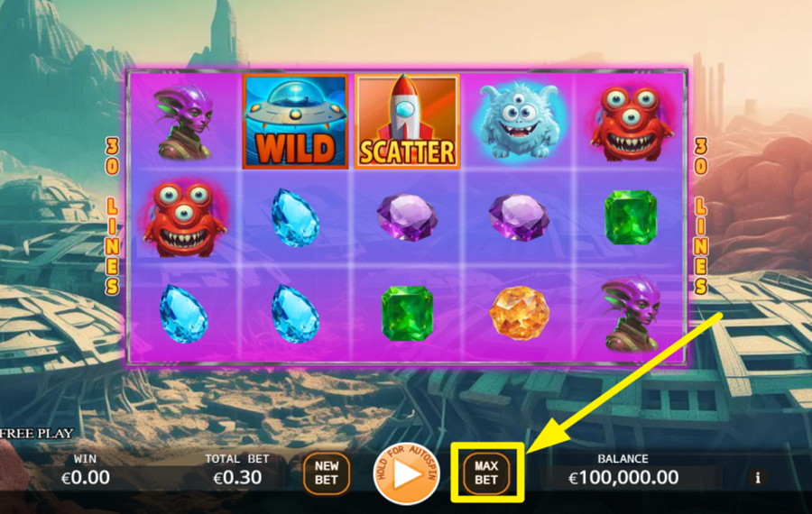Select the WILD flying saucer symbol
Screen dimensions: 812x514
pyautogui.click(x=296, y=121)
